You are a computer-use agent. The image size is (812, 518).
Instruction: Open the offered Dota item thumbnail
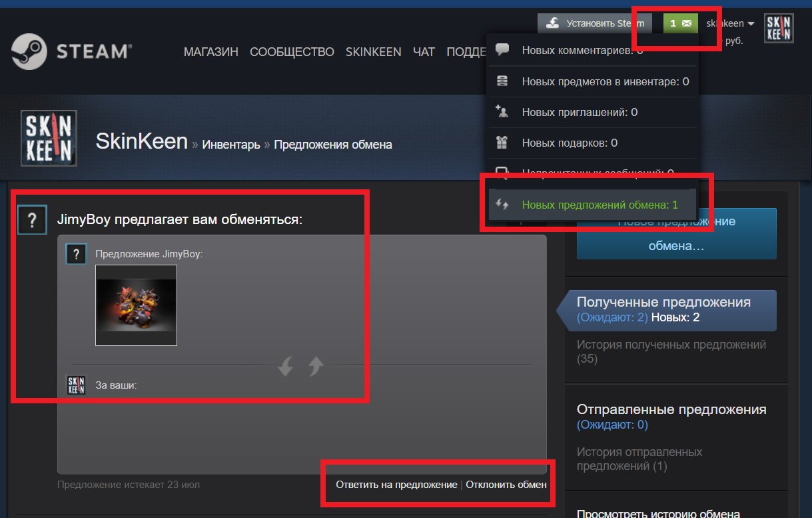tap(136, 305)
